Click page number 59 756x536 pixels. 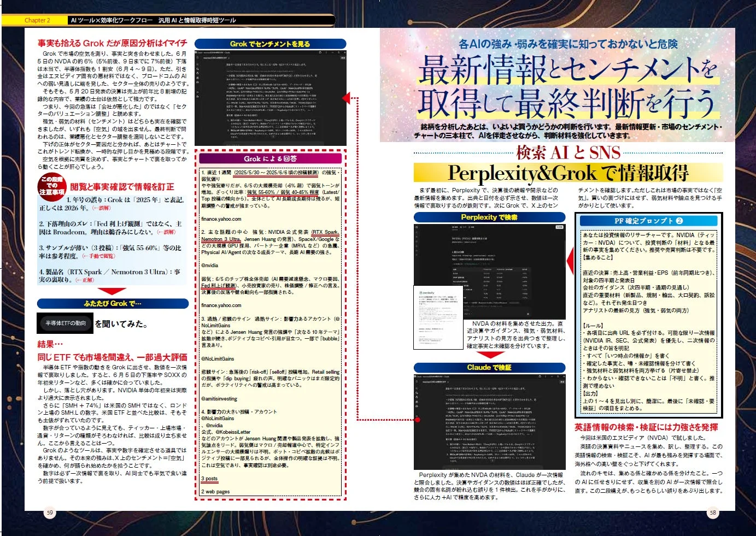(50, 513)
